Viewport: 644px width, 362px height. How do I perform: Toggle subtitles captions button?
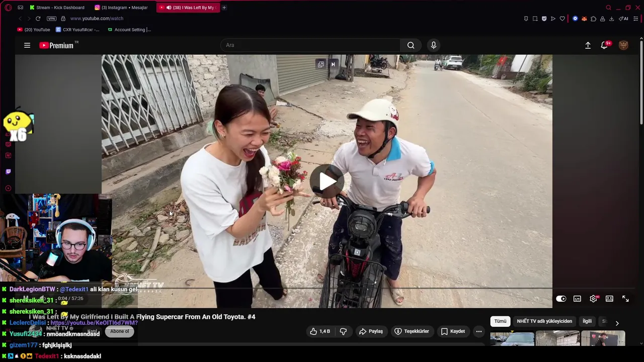click(x=577, y=299)
